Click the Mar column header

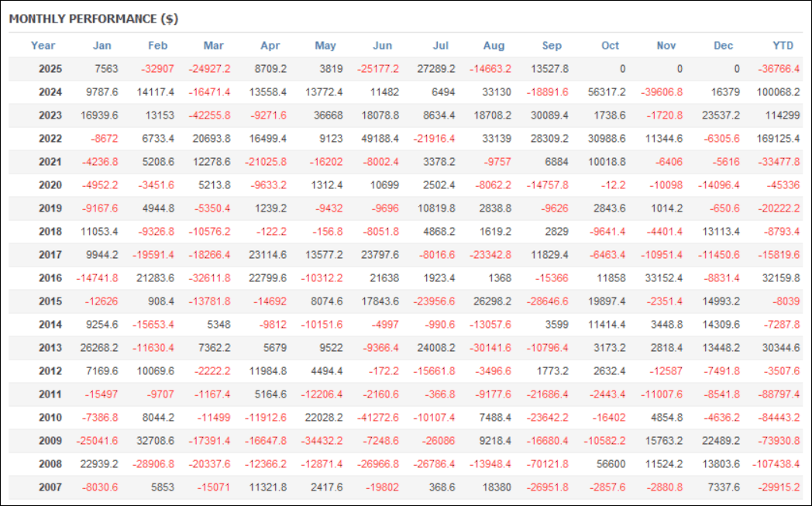pos(213,46)
